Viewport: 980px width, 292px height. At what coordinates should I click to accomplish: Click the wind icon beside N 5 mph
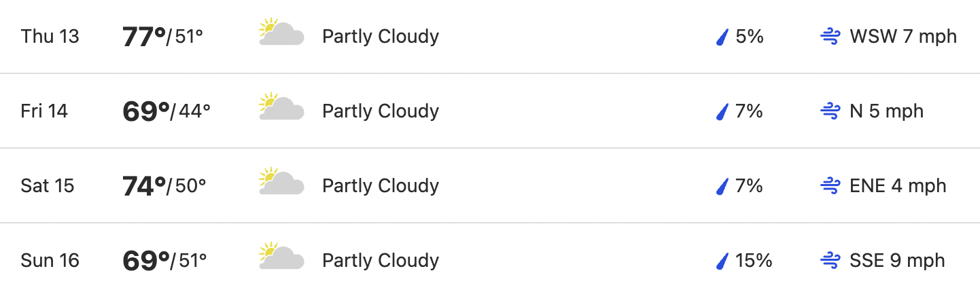(830, 111)
